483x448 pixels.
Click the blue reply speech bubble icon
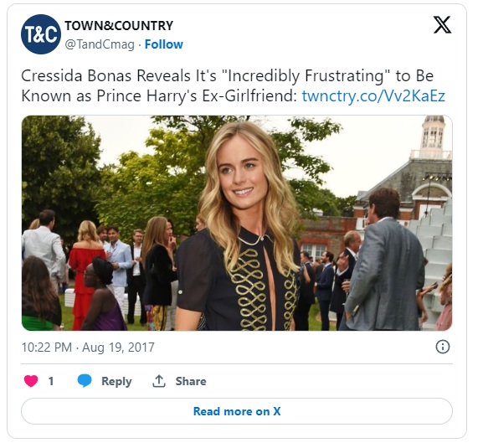(x=85, y=381)
